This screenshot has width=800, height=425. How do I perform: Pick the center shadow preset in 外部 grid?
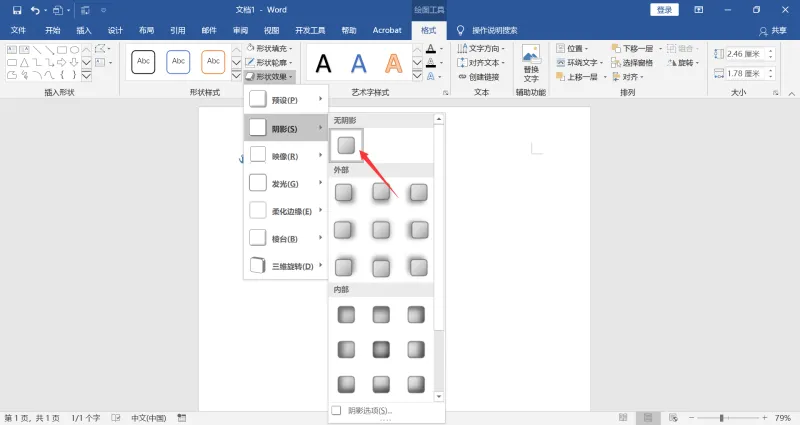pyautogui.click(x=381, y=230)
